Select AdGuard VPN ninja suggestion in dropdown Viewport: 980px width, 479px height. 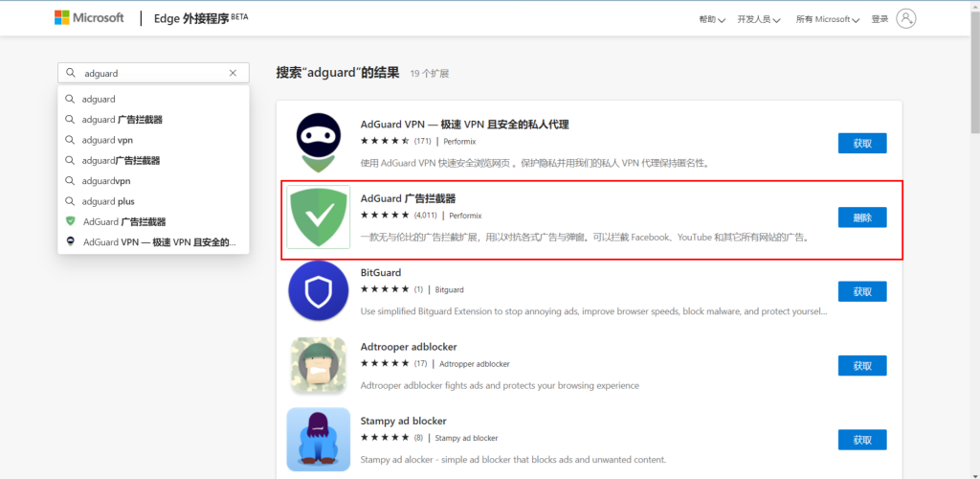[x=71, y=242]
